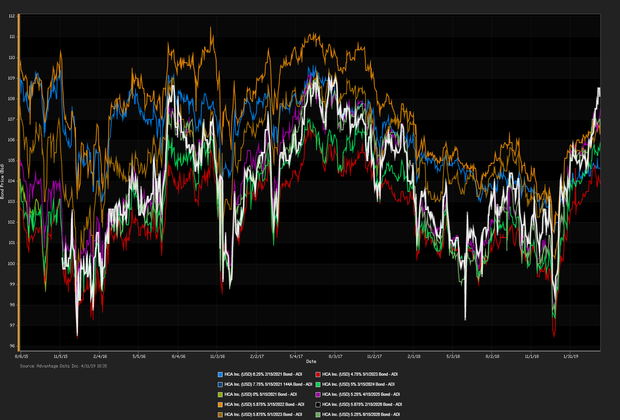The height and width of the screenshot is (420, 620).
Task: Click the 110 price axis label
Action: click(x=12, y=58)
